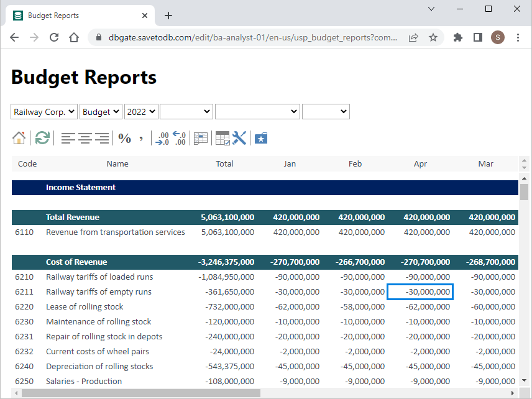The height and width of the screenshot is (399, 532).
Task: Click the Apr column header
Action: 420,164
